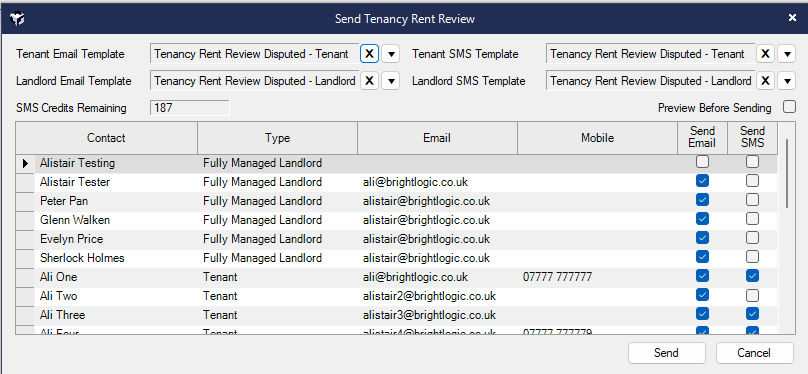Click the Tenant Email Template text field
Viewport: 808px width, 374px height.
(x=255, y=54)
